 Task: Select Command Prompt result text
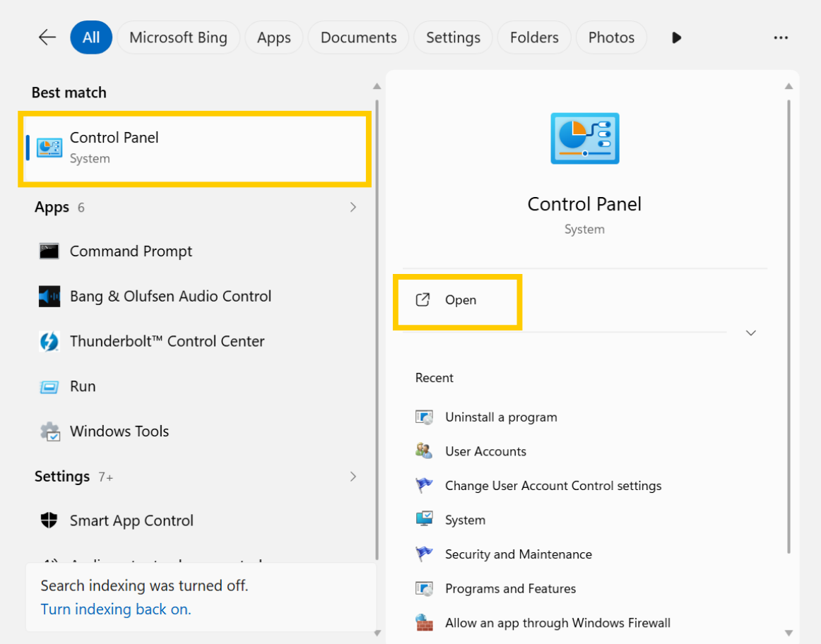[131, 251]
